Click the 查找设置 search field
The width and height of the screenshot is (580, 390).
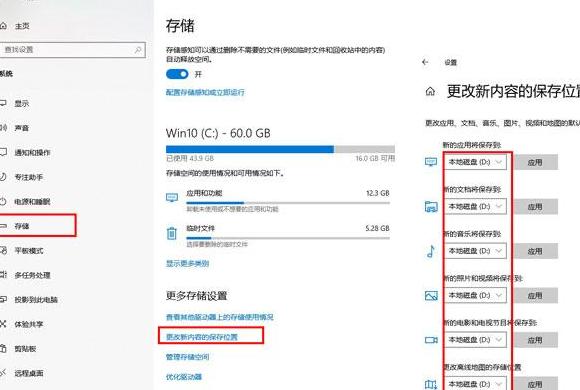click(72, 50)
